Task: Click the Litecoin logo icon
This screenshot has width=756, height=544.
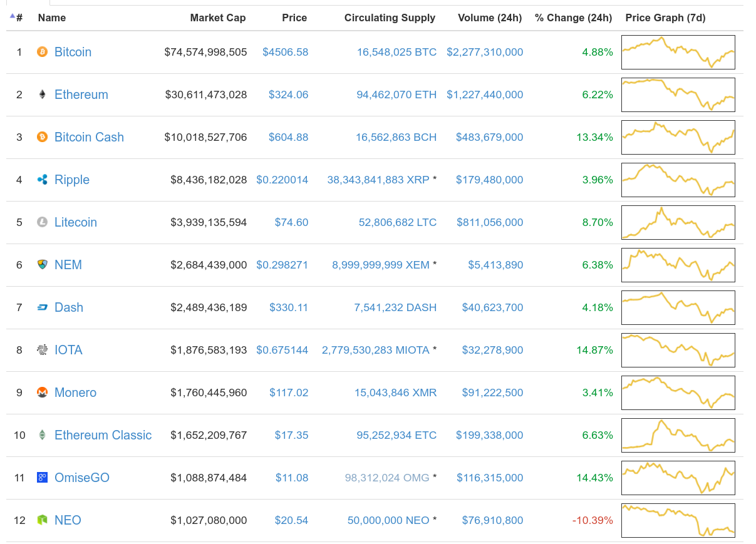Action: (42, 222)
